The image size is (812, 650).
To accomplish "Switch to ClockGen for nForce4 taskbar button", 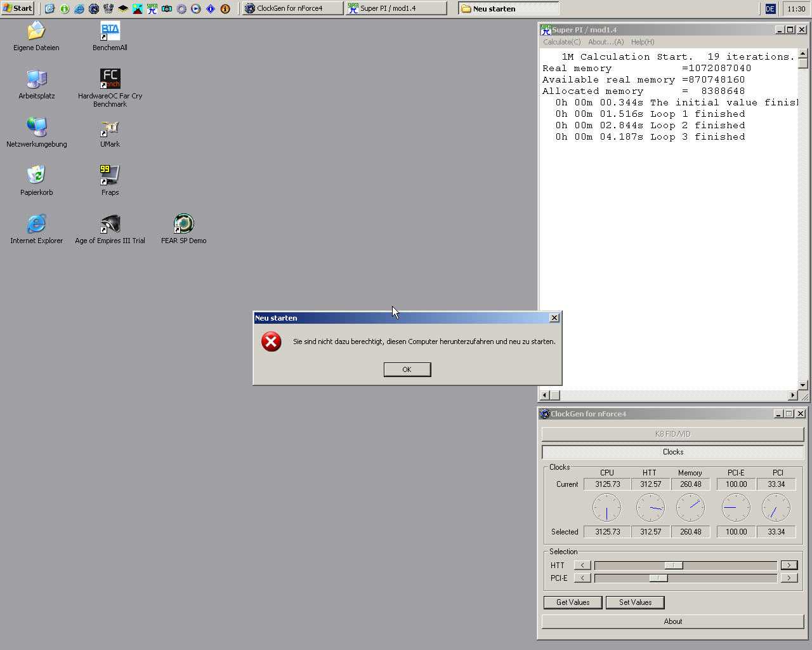I will pos(292,8).
